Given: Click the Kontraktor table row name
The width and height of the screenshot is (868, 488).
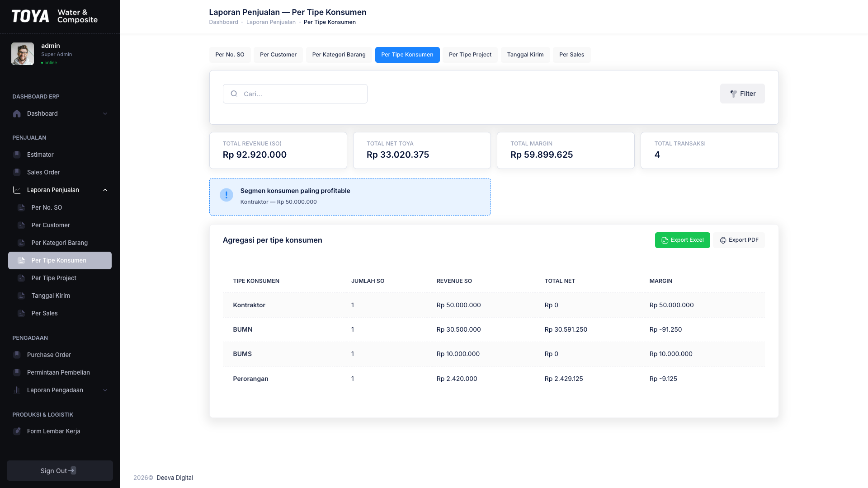Looking at the screenshot, I should (x=249, y=305).
